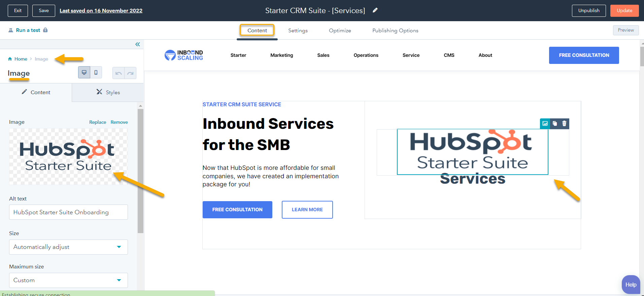
Task: Click the Alt text input field
Action: coord(68,212)
